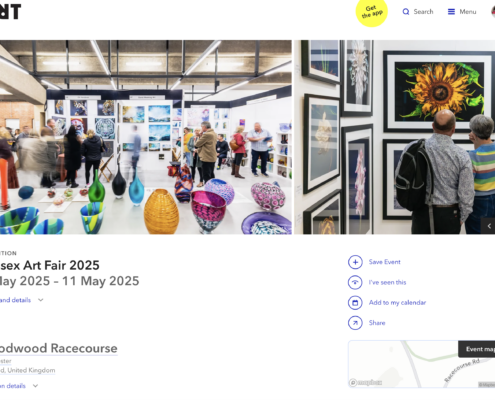Image resolution: width=495 pixels, height=400 pixels.
Task: Open the hamburger Menu icon
Action: tap(451, 12)
